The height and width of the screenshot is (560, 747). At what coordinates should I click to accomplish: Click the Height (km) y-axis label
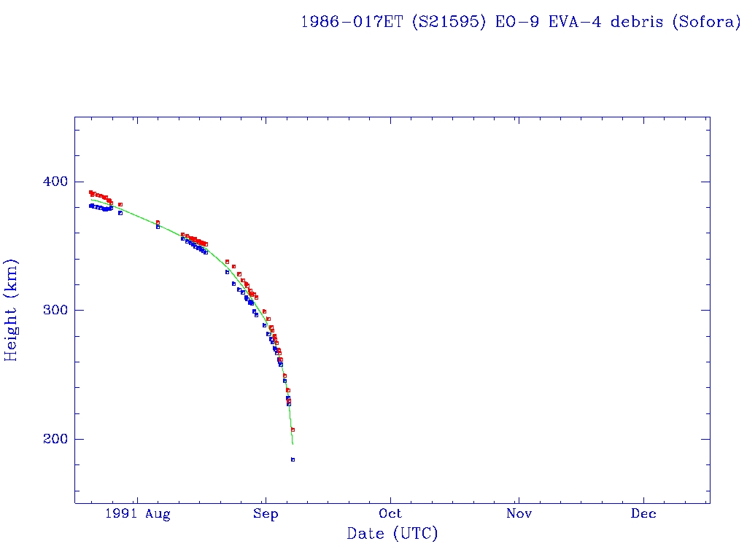[12, 310]
